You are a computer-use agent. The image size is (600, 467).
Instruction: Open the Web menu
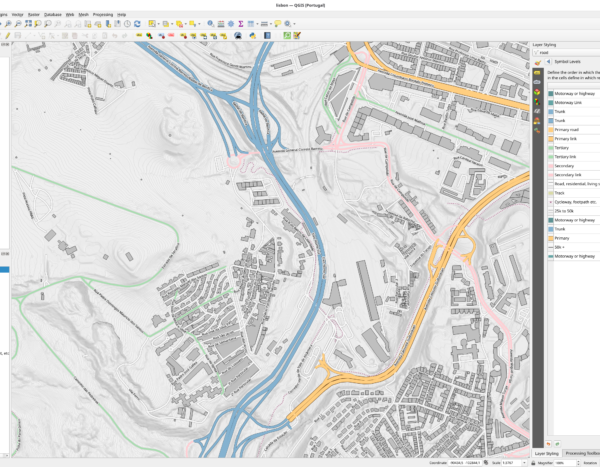point(70,15)
